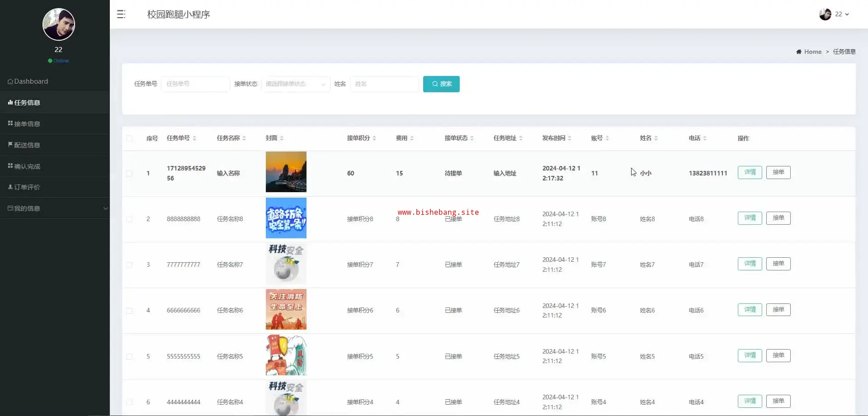Click sort arrows beside 费用 header
The image size is (868, 416).
pyautogui.click(x=412, y=138)
